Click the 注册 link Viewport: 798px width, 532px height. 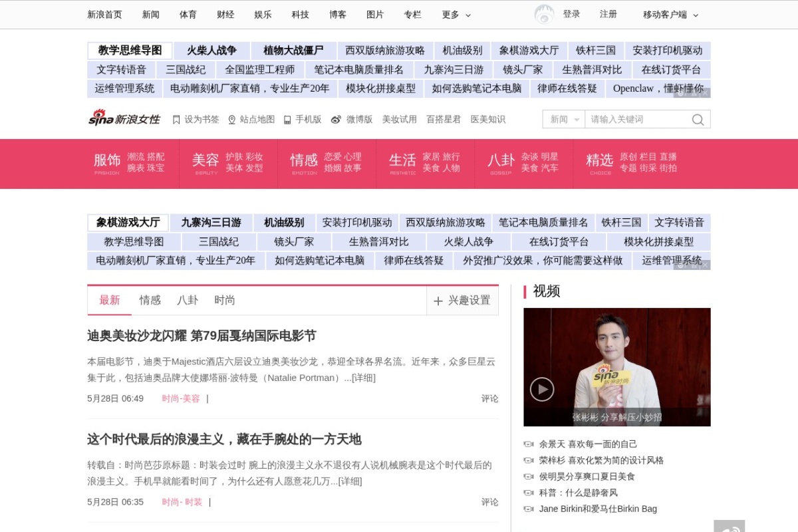pyautogui.click(x=608, y=14)
